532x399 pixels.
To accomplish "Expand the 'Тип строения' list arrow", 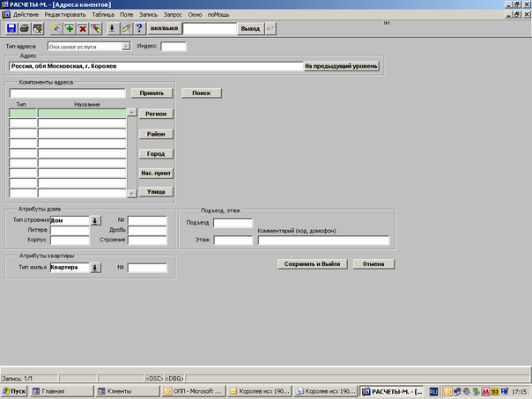I will 96,220.
